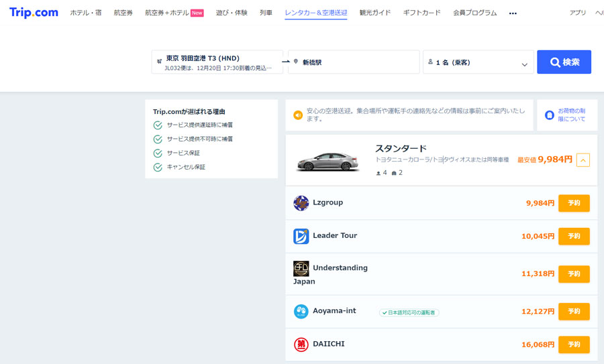Click the checkmark icon beside サービス提供不可時に補償
Viewport: 604px width, 364px height.
(x=158, y=139)
